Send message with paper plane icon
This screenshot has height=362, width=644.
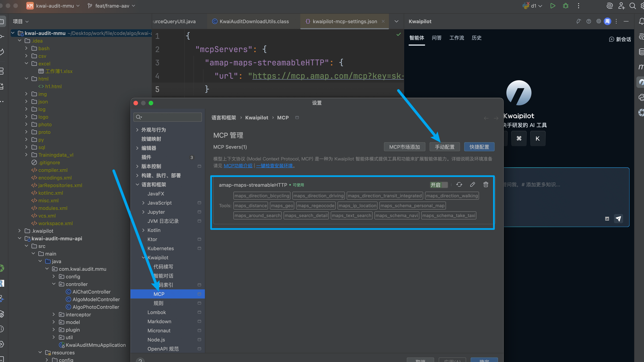click(x=618, y=219)
